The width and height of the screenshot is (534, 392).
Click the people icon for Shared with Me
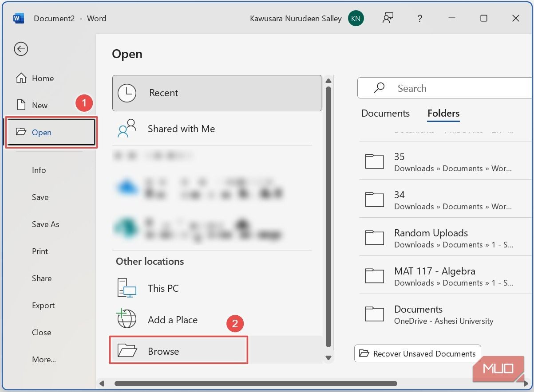pos(127,128)
